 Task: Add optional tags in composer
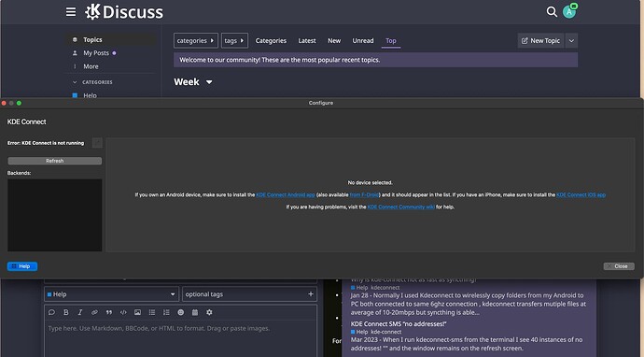(x=250, y=294)
